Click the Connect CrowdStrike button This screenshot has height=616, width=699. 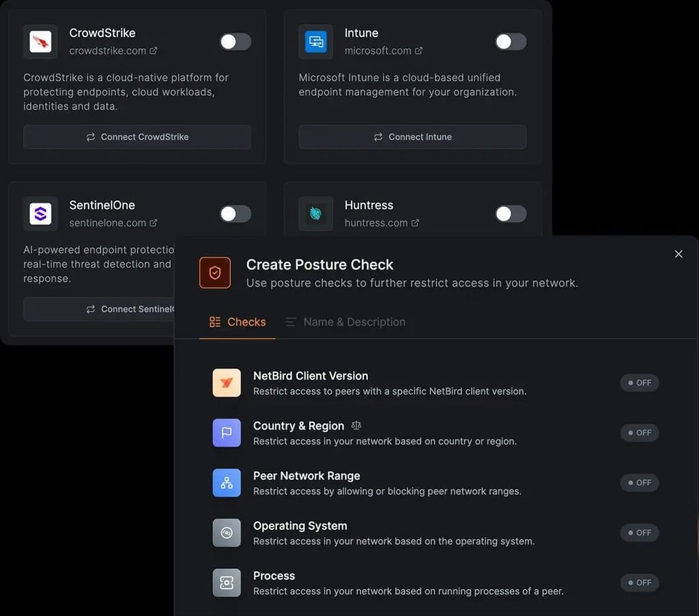coord(137,137)
